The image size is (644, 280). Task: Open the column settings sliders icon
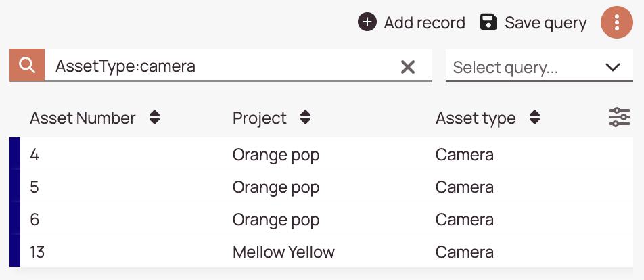point(620,118)
